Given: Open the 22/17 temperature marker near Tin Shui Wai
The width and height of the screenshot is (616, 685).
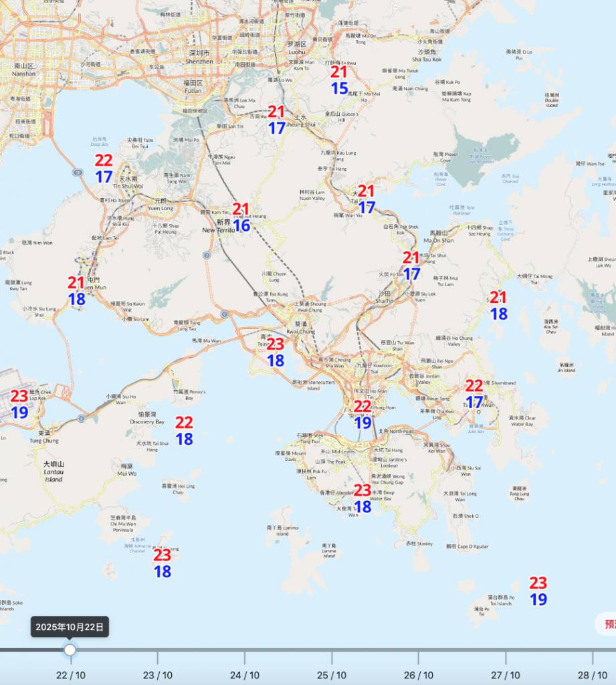Looking at the screenshot, I should [104, 169].
